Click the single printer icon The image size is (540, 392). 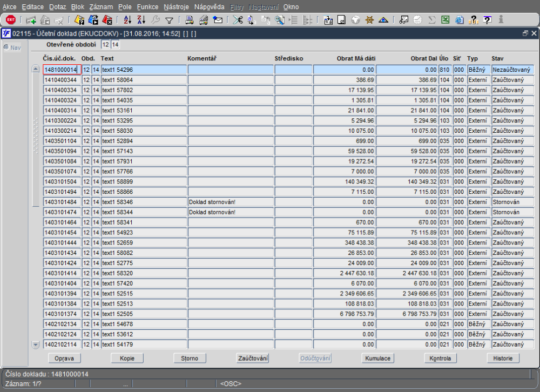pyautogui.click(x=189, y=20)
